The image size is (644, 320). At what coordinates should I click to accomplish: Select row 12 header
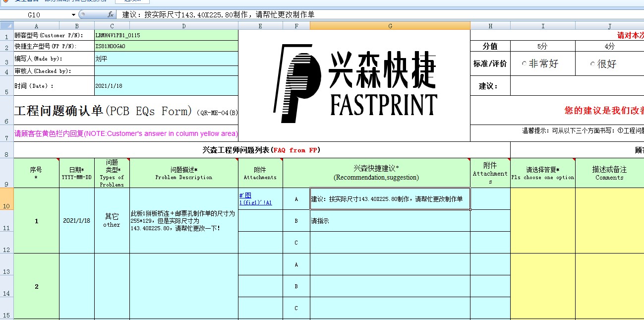click(x=7, y=243)
